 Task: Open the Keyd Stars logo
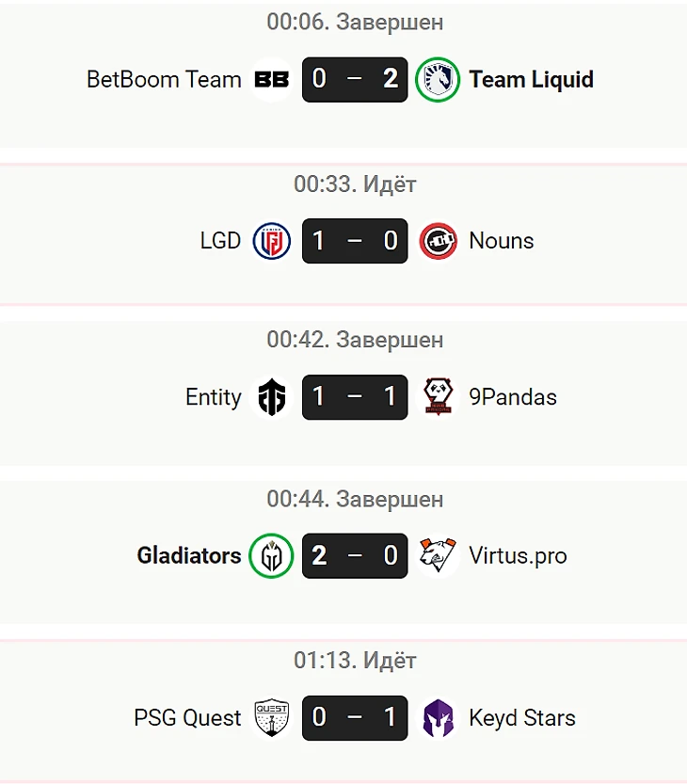tap(438, 718)
